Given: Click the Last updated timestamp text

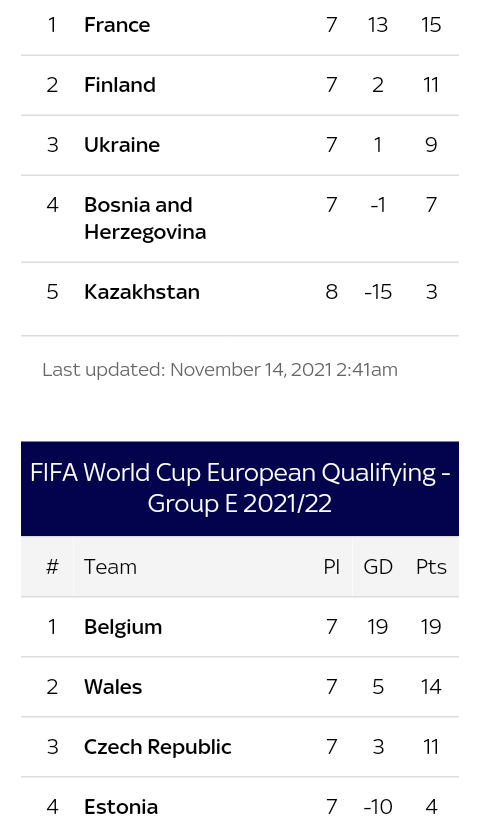Looking at the screenshot, I should (x=220, y=370).
